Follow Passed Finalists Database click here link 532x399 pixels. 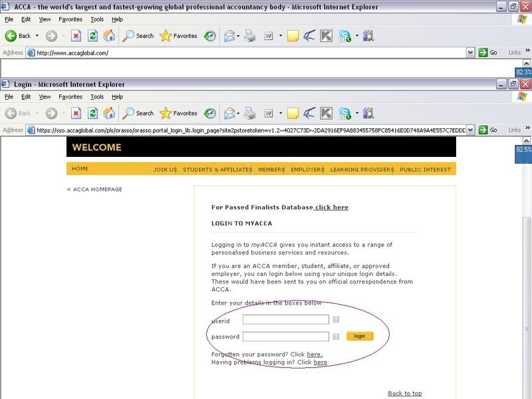click(x=331, y=207)
